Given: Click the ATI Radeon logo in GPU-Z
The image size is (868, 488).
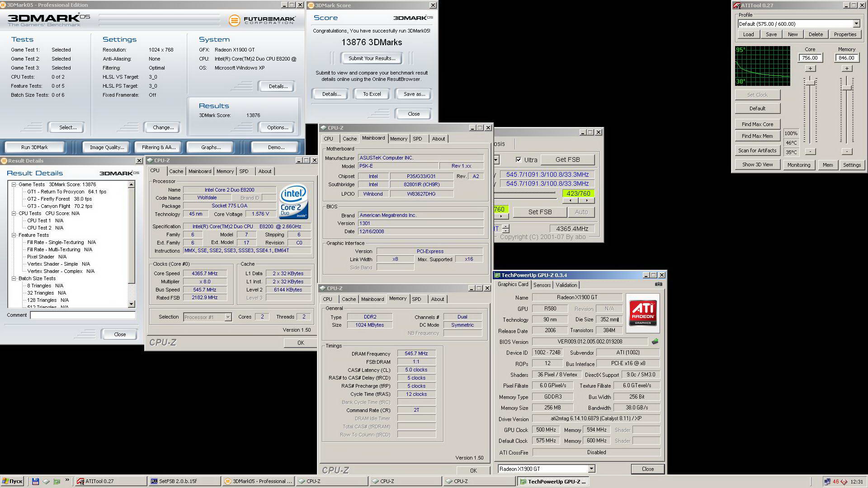Looking at the screenshot, I should coord(643,313).
